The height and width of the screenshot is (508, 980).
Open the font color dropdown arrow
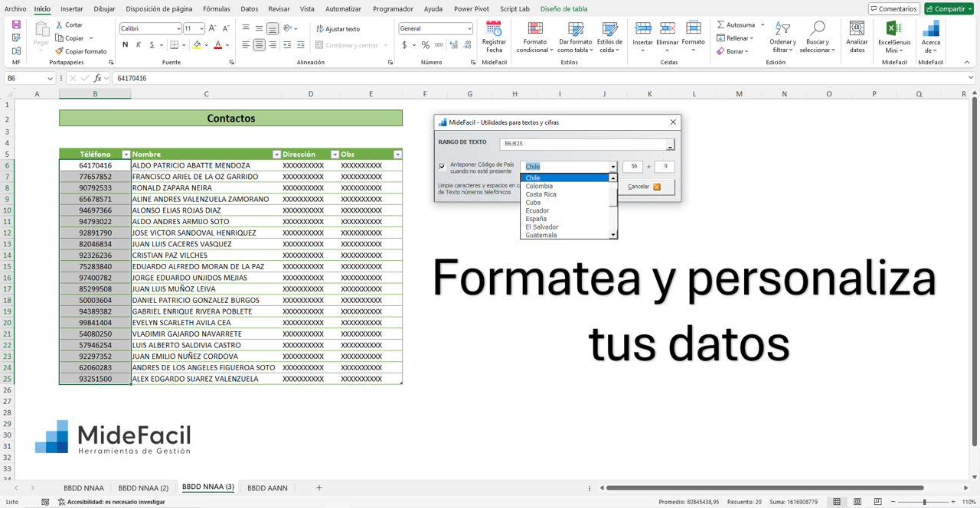point(227,45)
